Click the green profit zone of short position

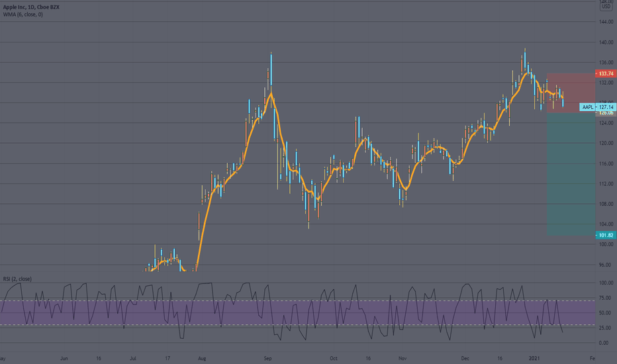pos(571,174)
